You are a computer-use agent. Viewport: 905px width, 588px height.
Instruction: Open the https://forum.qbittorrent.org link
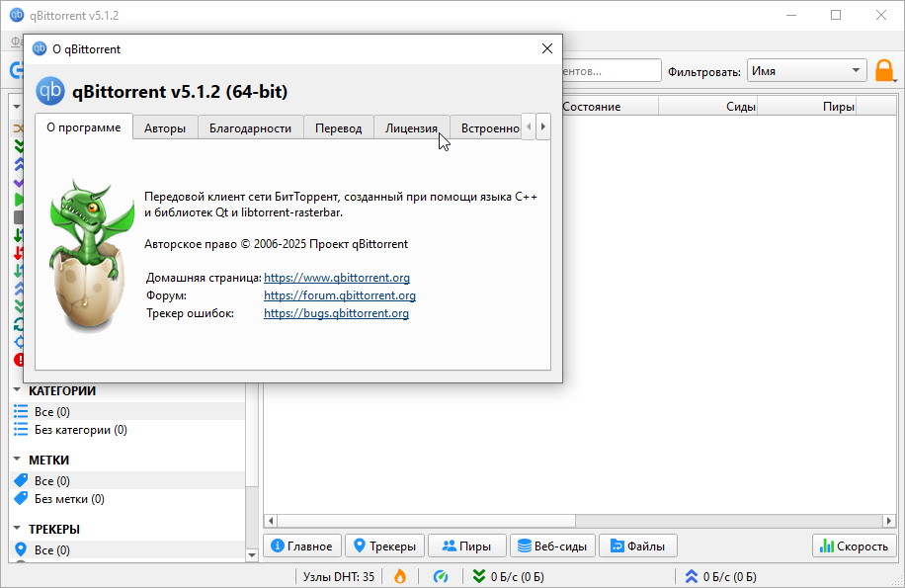pos(340,295)
